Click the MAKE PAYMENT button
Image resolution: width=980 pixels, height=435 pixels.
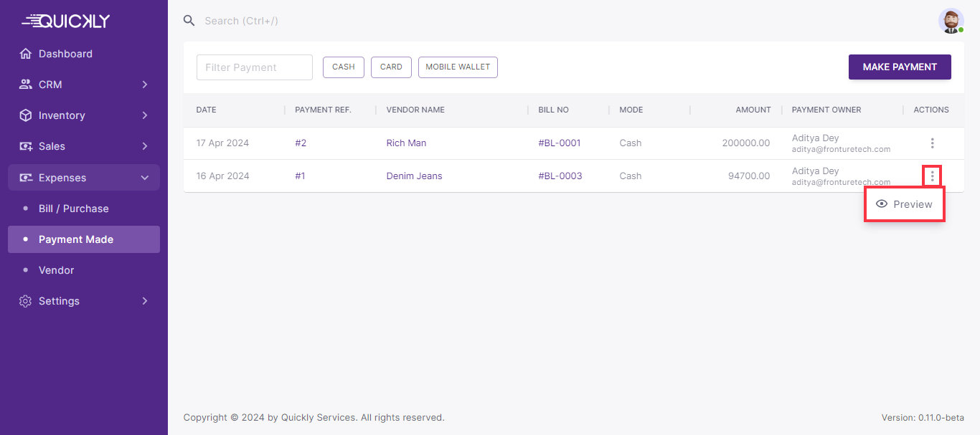[x=900, y=67]
